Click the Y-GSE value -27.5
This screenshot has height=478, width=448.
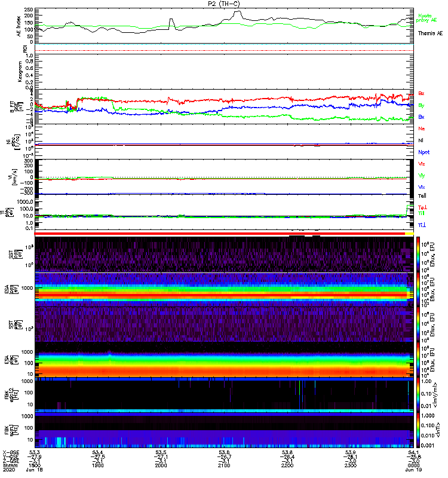tap(97, 456)
